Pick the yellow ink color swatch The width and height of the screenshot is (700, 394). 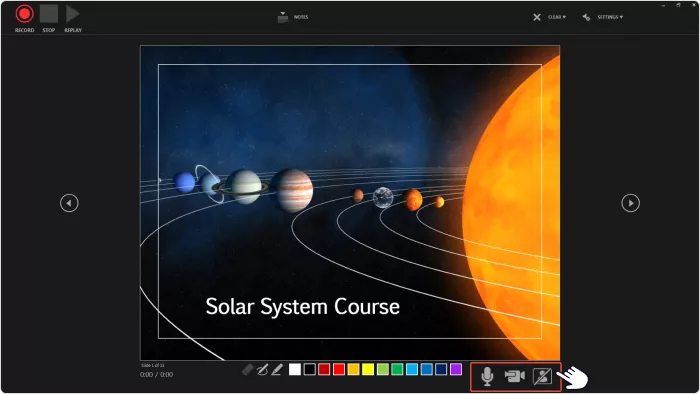tap(368, 369)
